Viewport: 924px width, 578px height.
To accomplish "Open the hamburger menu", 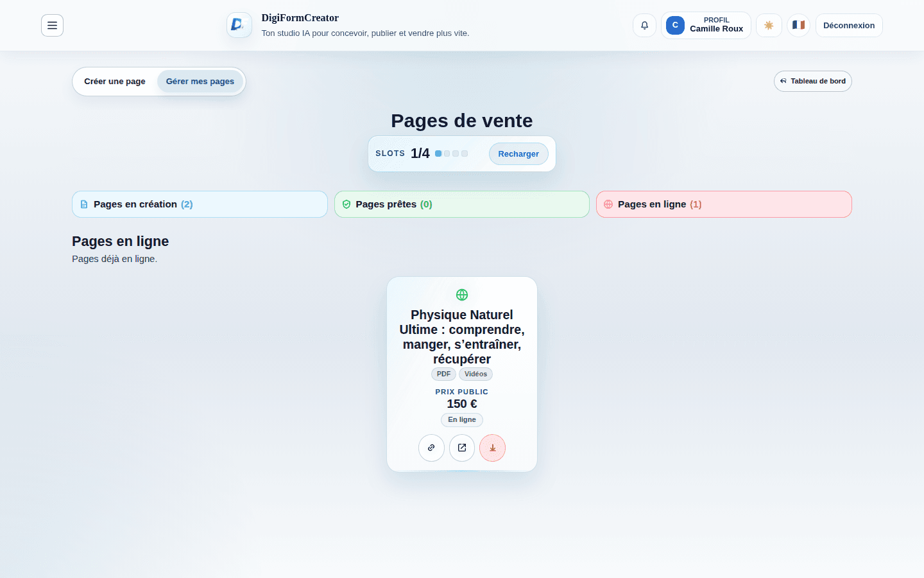I will tap(52, 26).
